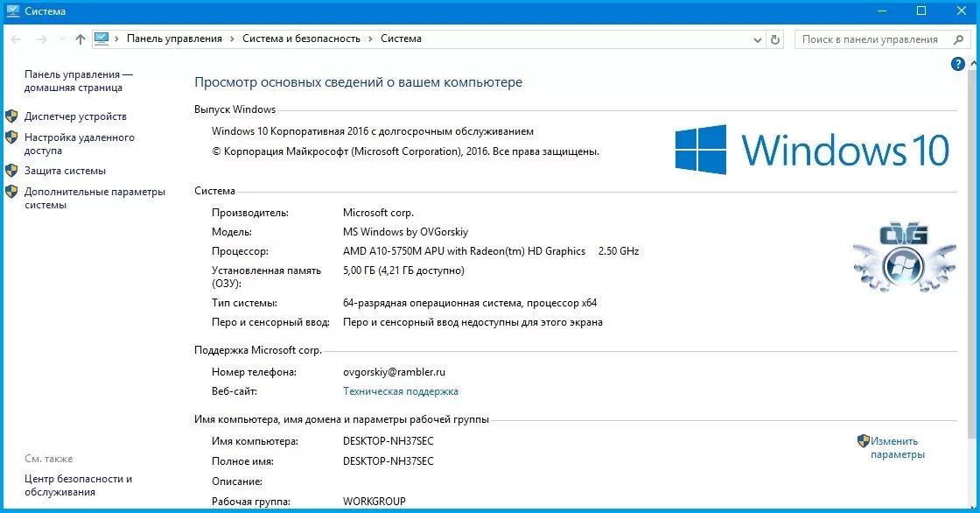This screenshot has height=513, width=980.
Task: Click full name DESKTOP-NH37SEC next to Полное имя
Action: click(x=388, y=461)
